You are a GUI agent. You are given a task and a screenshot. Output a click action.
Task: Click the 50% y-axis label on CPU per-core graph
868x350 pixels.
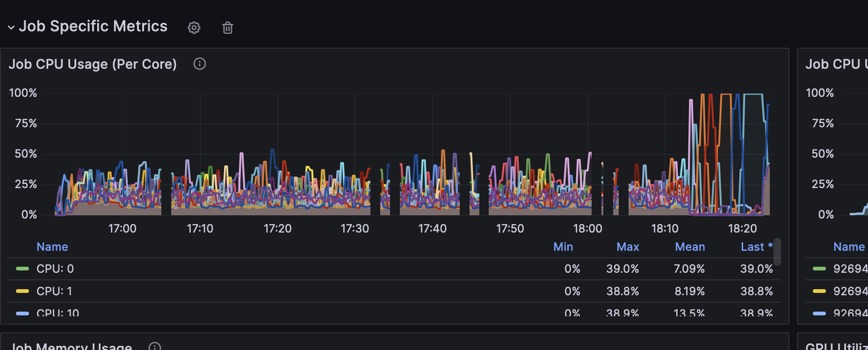click(26, 153)
